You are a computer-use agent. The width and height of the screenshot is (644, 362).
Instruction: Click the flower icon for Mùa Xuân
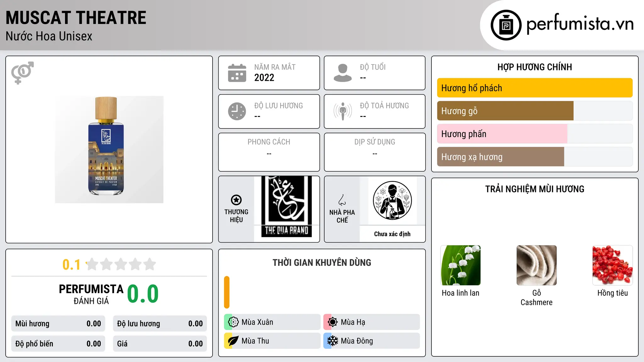click(233, 322)
